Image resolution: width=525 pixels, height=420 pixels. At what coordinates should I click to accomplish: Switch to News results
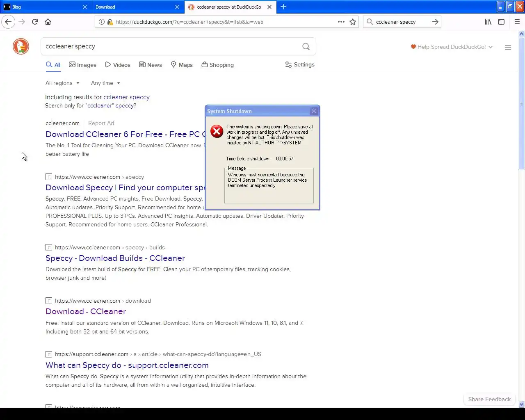[151, 65]
